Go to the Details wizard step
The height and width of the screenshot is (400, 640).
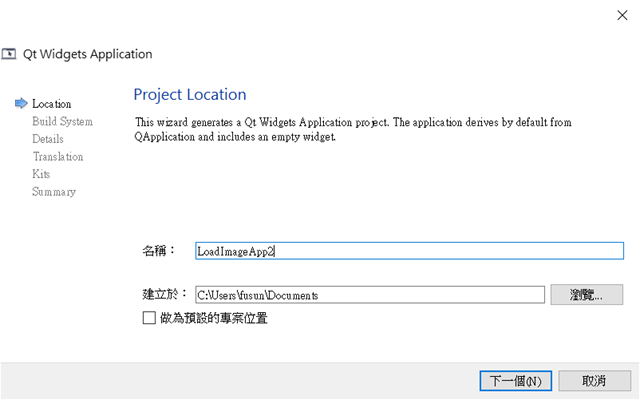(48, 139)
